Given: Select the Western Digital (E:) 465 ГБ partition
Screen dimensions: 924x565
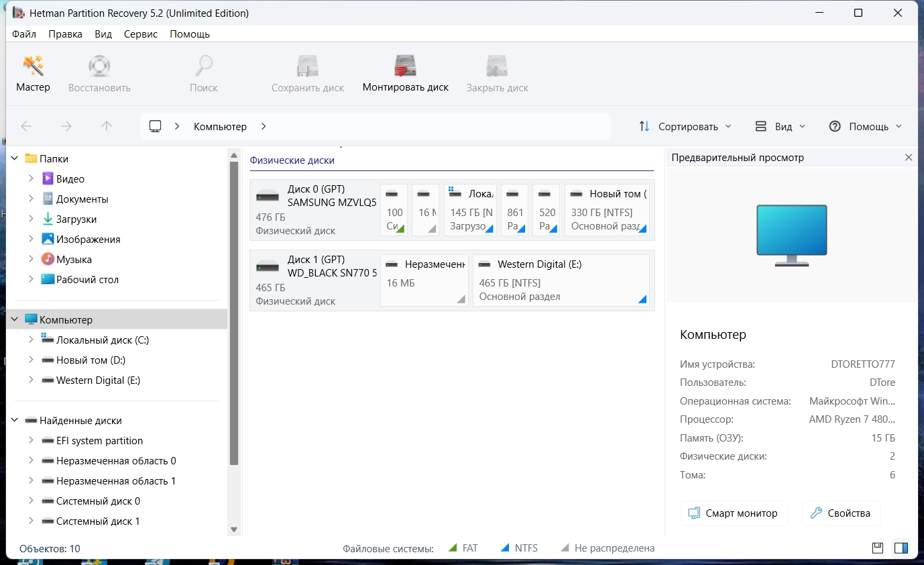Looking at the screenshot, I should (x=561, y=280).
